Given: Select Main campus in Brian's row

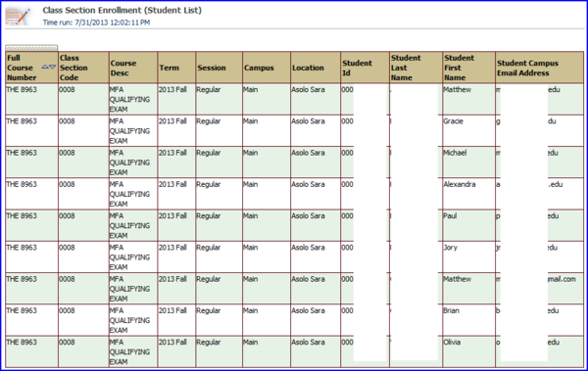Looking at the screenshot, I should point(267,320).
